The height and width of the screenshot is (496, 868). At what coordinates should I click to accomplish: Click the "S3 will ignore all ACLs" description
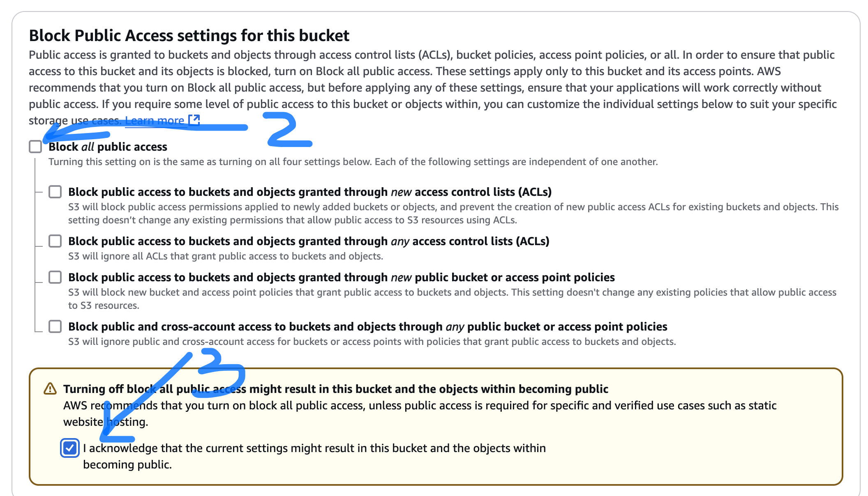click(225, 256)
